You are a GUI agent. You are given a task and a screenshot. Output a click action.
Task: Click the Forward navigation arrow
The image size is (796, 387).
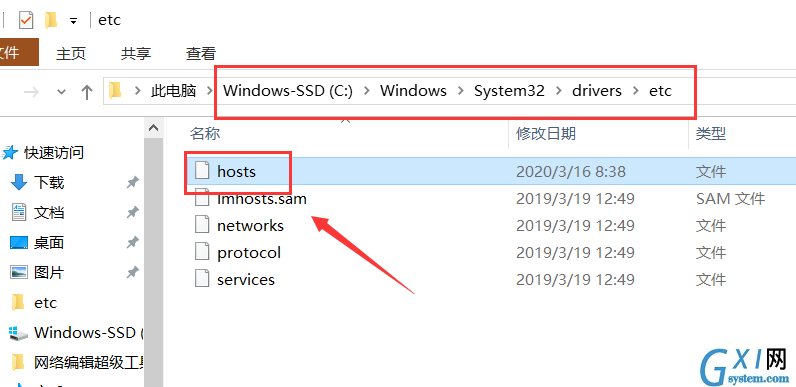(31, 91)
